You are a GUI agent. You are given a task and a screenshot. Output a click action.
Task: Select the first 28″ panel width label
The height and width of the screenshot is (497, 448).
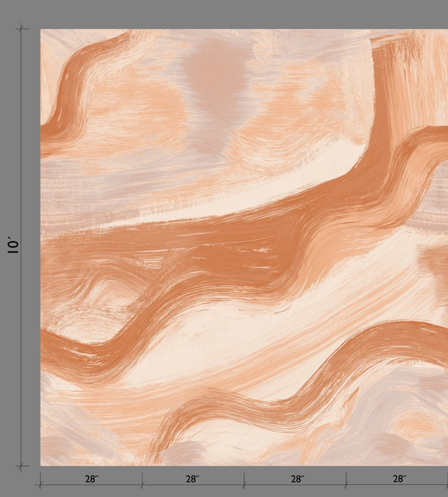(x=92, y=479)
